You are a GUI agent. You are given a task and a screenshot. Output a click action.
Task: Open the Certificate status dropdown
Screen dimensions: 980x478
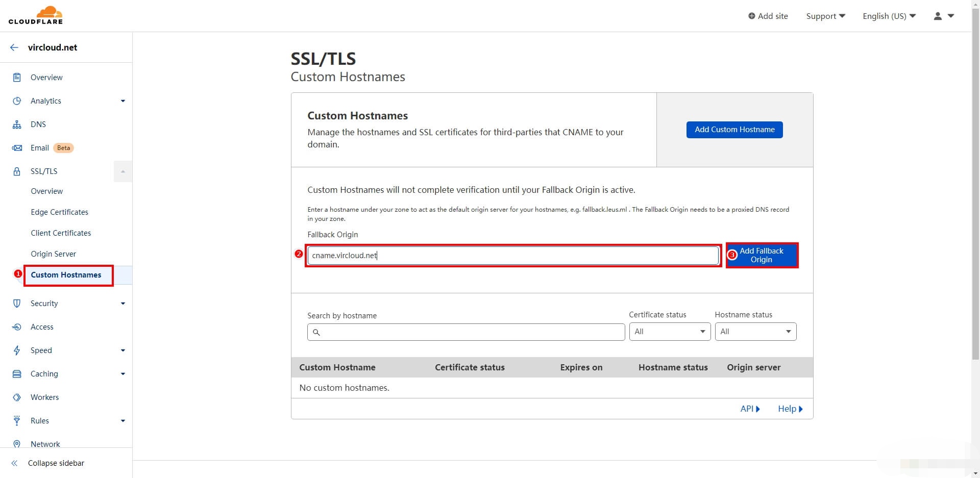tap(669, 332)
